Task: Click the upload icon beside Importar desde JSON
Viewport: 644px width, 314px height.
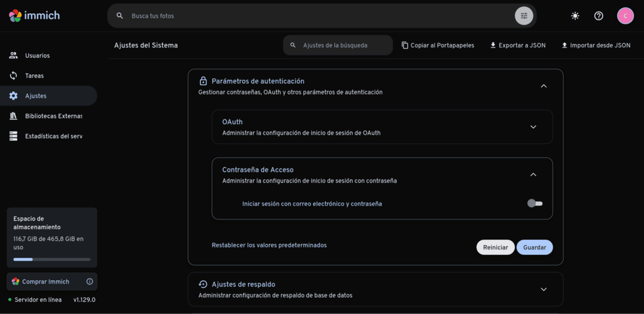Action: tap(564, 45)
